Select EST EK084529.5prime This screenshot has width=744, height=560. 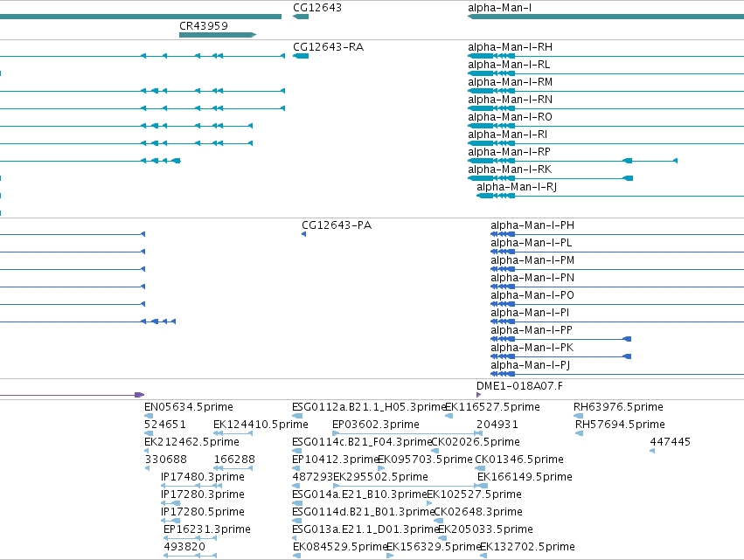tap(340, 547)
